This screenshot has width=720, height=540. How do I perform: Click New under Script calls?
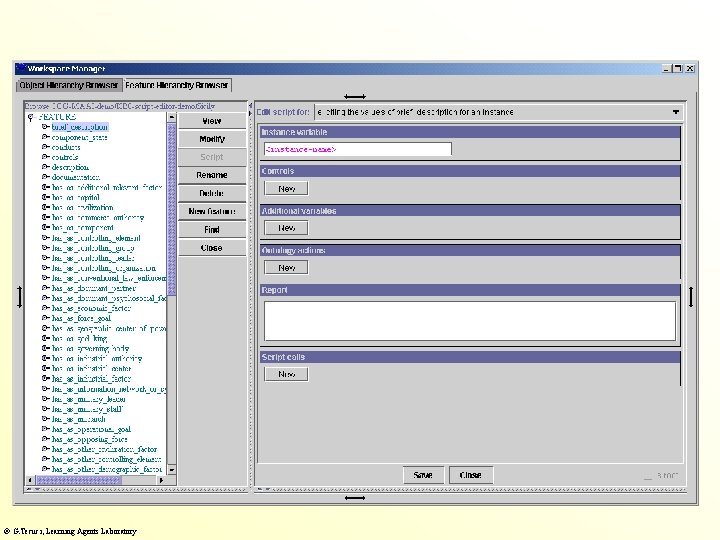(x=287, y=374)
